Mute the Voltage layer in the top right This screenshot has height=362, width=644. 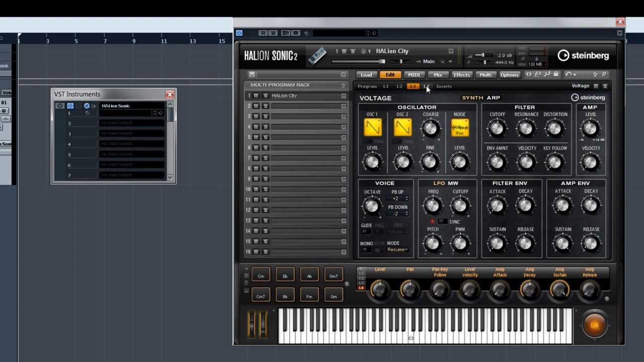point(596,86)
